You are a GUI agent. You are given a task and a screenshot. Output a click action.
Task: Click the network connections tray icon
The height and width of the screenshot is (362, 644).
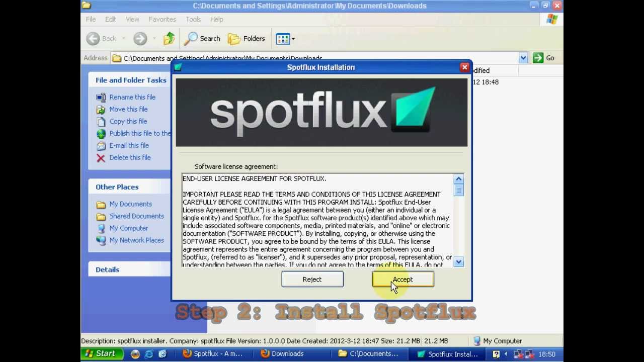tap(518, 354)
